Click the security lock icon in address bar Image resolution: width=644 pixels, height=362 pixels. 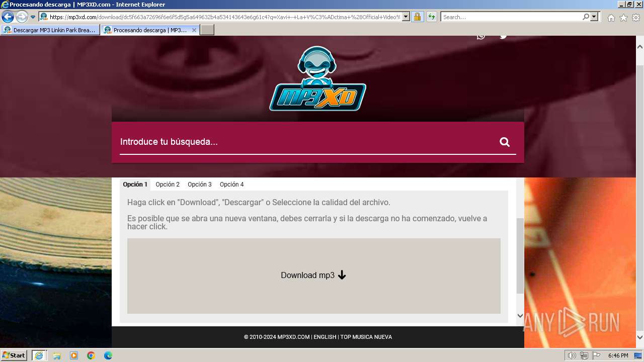tap(417, 17)
